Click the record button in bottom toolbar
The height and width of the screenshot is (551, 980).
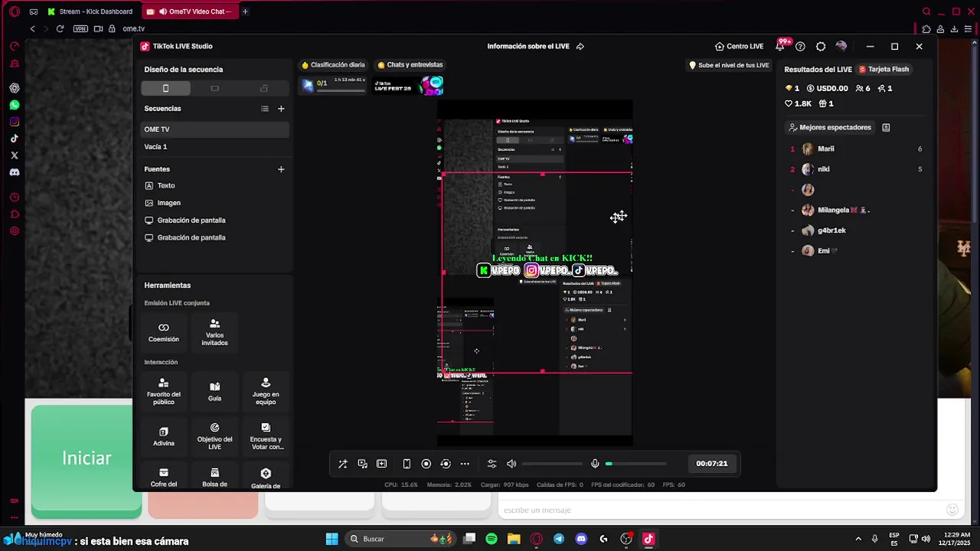pos(426,464)
